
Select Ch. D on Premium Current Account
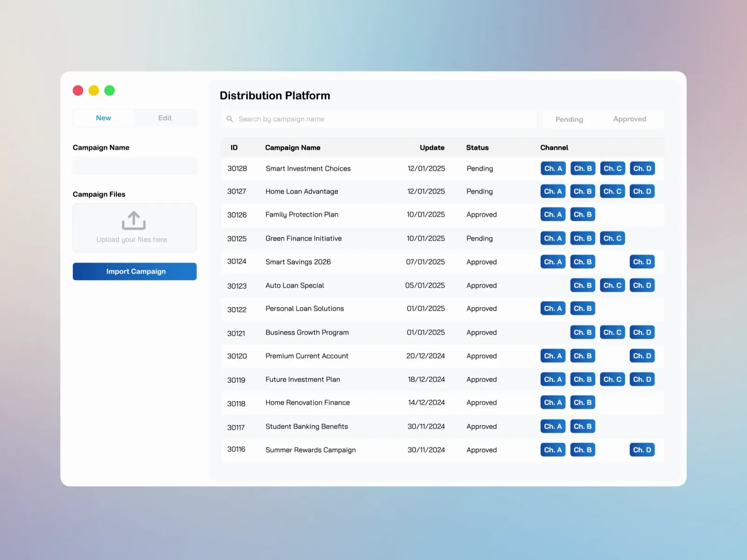pos(642,356)
